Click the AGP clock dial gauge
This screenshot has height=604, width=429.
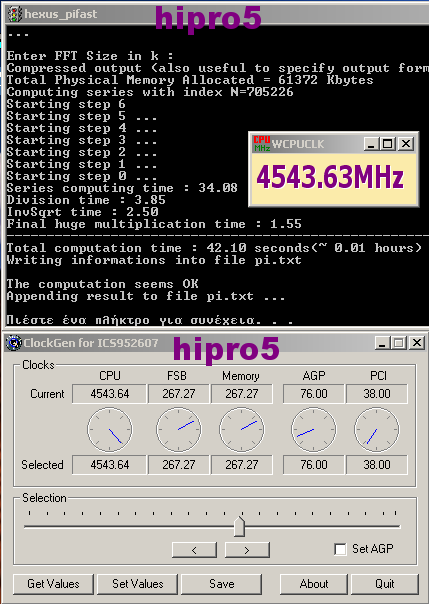313,430
